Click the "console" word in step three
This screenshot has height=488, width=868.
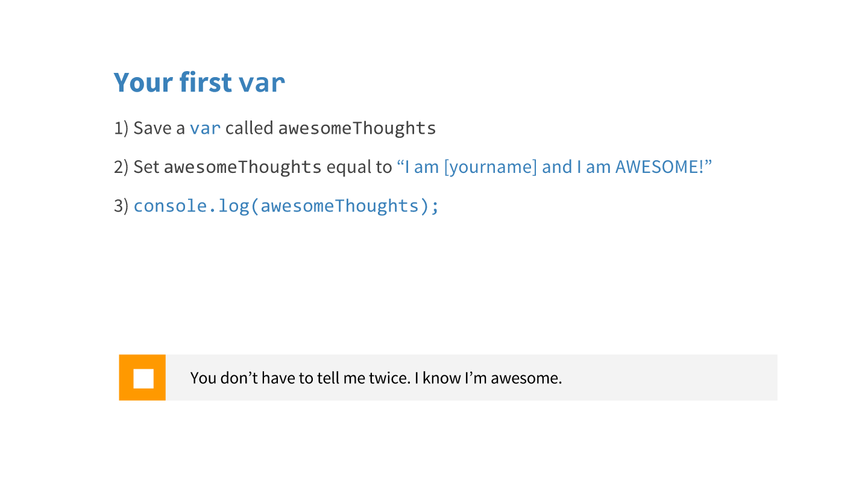pos(168,206)
